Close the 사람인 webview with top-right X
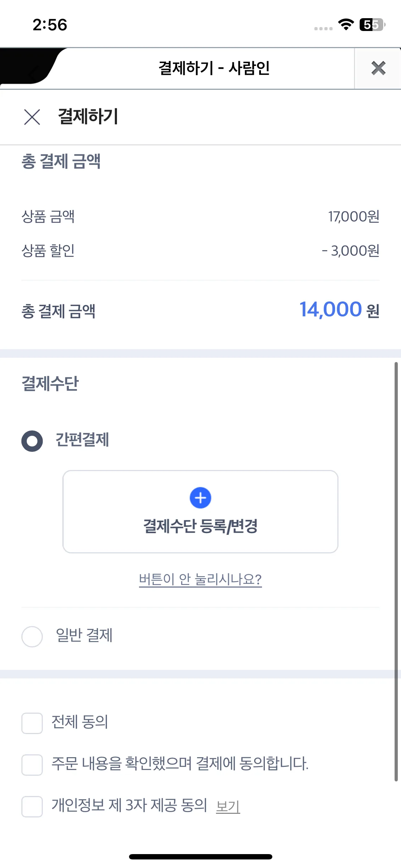The image size is (401, 868). 378,68
